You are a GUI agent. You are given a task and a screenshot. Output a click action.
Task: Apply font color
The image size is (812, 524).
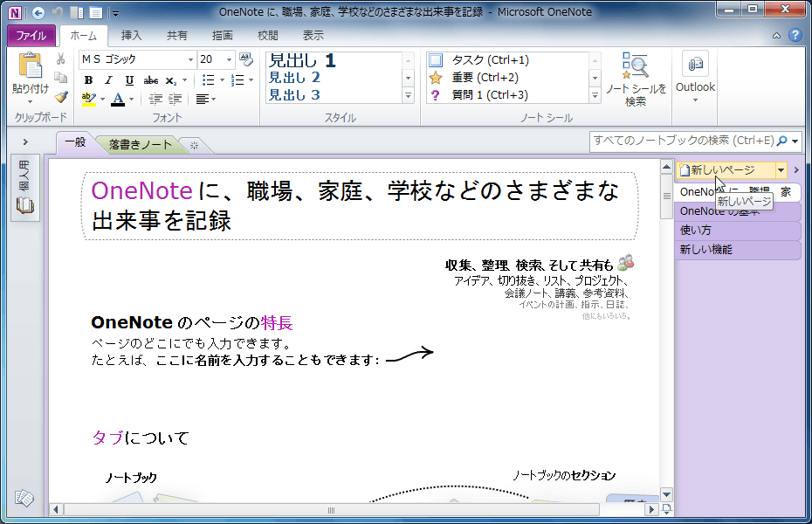click(x=118, y=99)
